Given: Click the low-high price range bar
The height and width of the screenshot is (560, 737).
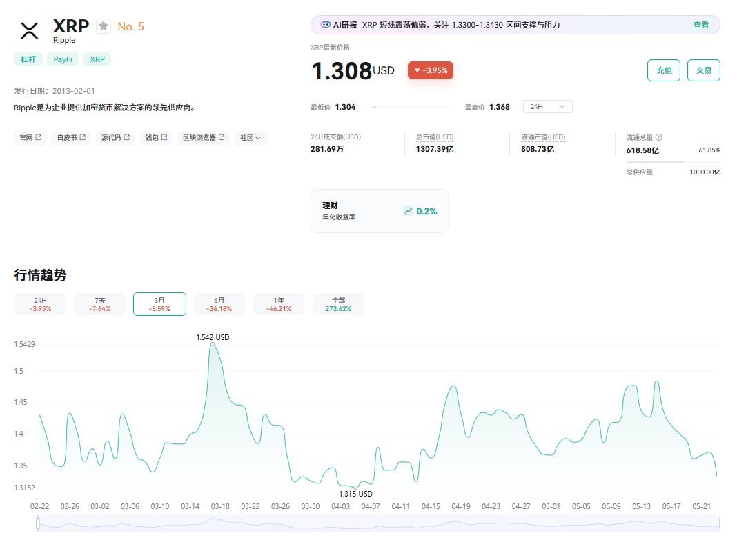Looking at the screenshot, I should tap(410, 107).
